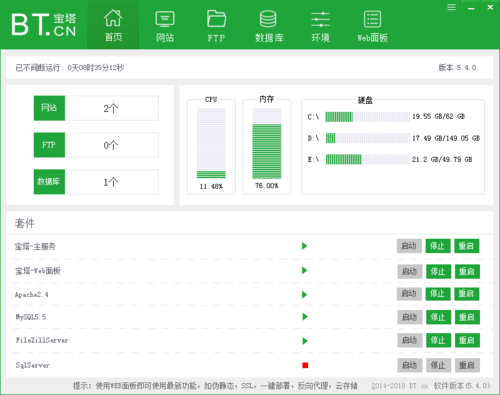Click the green 网站 count tile
The image size is (500, 395).
(x=49, y=108)
